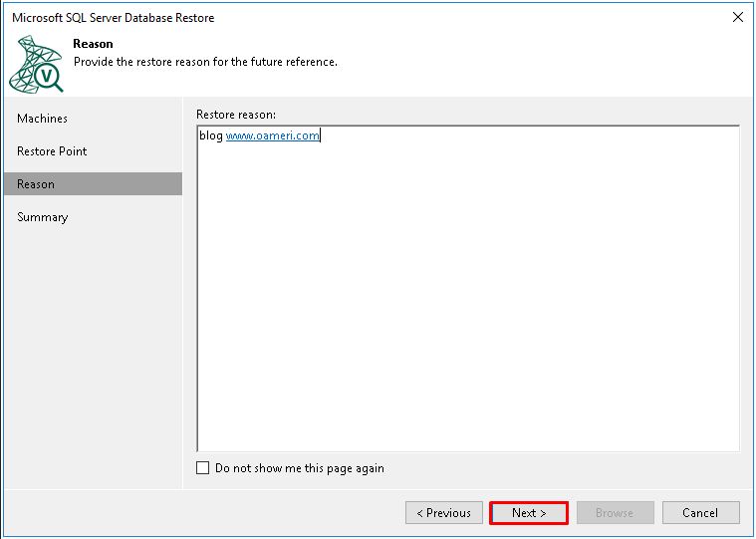Enable the 'Do not show me this page again' checkbox
Viewport: 756px width, 539px height.
(202, 467)
